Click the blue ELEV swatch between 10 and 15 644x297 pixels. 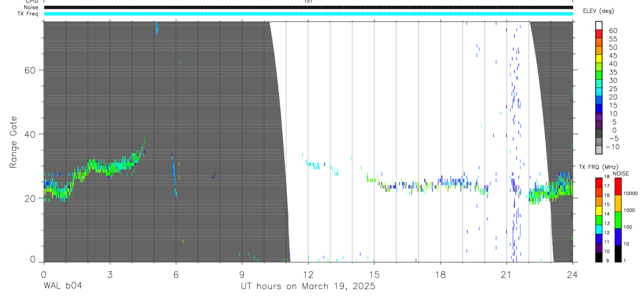click(599, 109)
